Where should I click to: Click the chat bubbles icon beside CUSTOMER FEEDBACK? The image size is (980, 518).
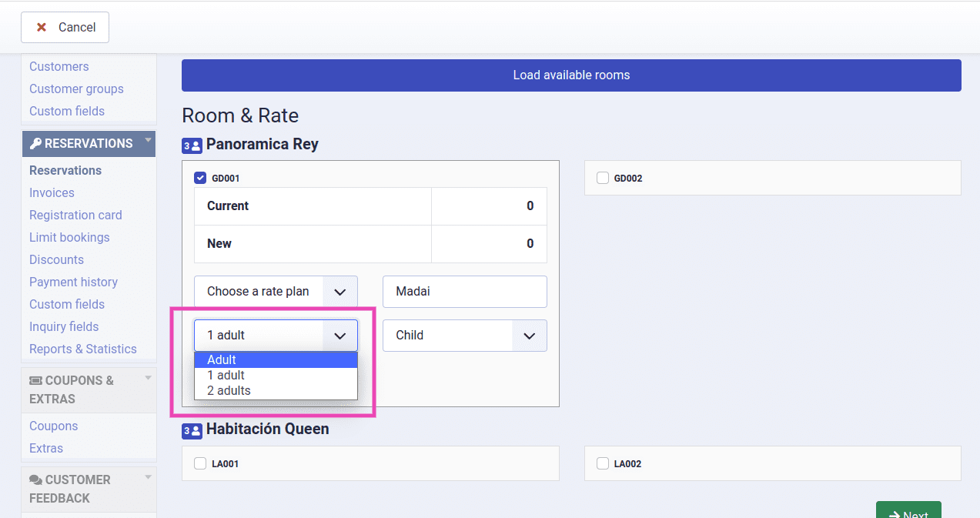(35, 480)
